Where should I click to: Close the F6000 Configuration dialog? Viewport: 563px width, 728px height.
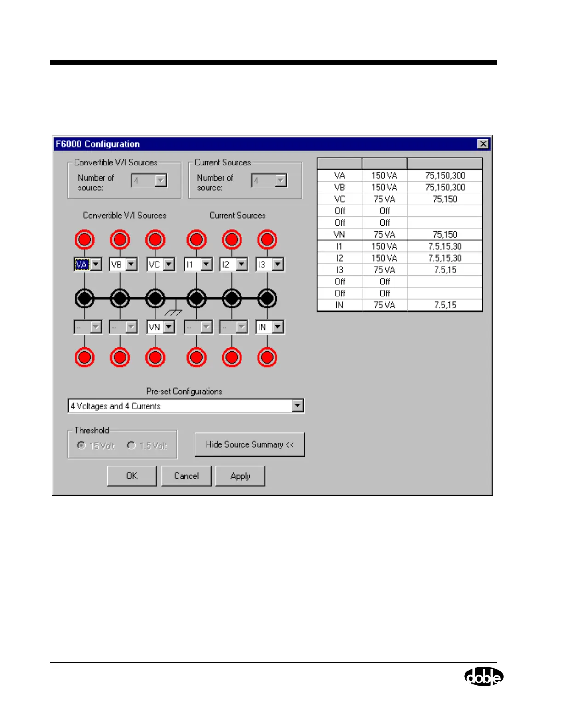click(483, 144)
